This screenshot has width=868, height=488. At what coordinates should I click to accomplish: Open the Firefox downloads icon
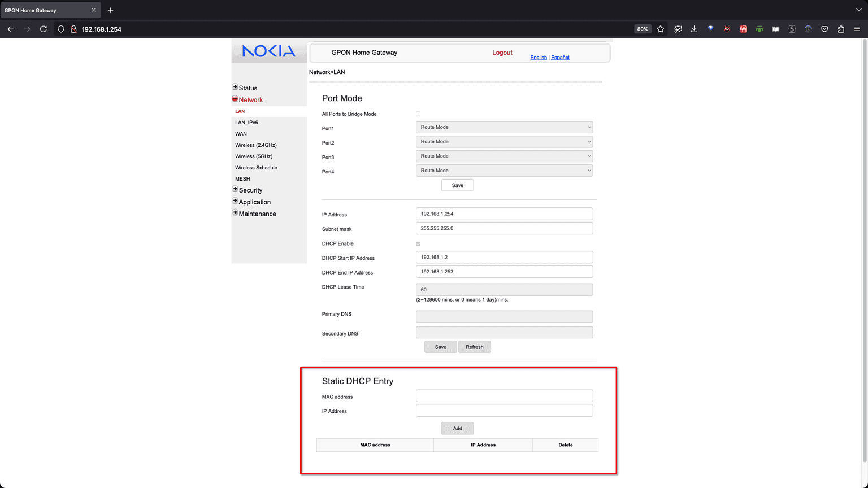(x=694, y=29)
